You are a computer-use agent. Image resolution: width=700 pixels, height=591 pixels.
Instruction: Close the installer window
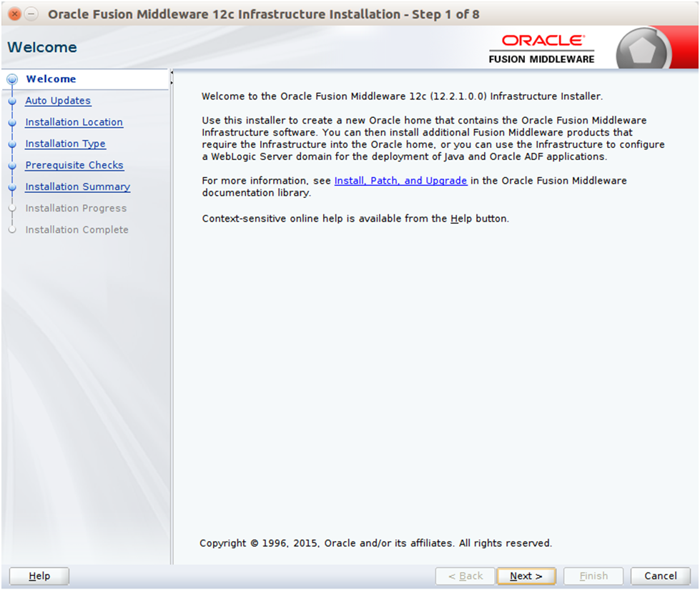tap(15, 14)
